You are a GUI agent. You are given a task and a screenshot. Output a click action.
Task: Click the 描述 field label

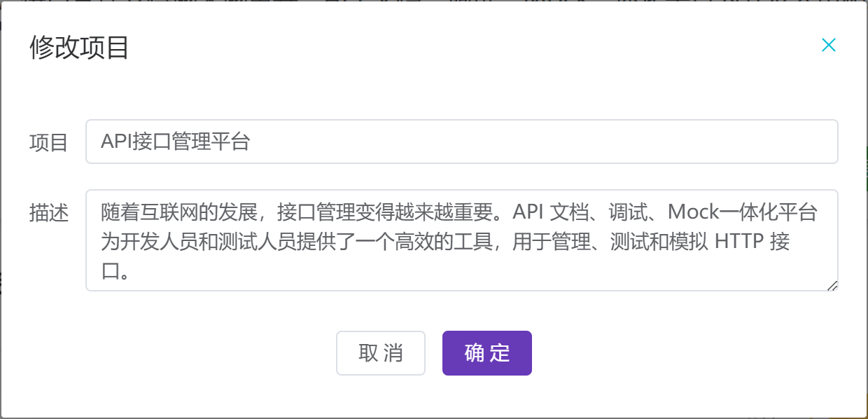(49, 214)
